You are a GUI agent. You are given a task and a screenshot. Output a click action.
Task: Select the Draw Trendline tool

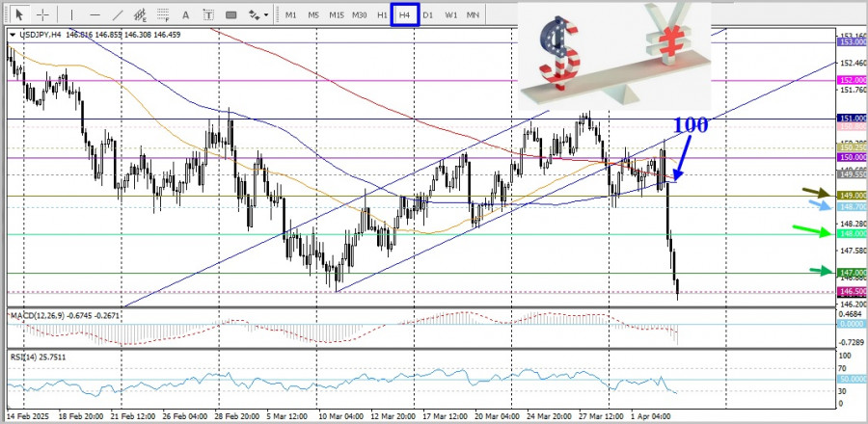click(118, 14)
